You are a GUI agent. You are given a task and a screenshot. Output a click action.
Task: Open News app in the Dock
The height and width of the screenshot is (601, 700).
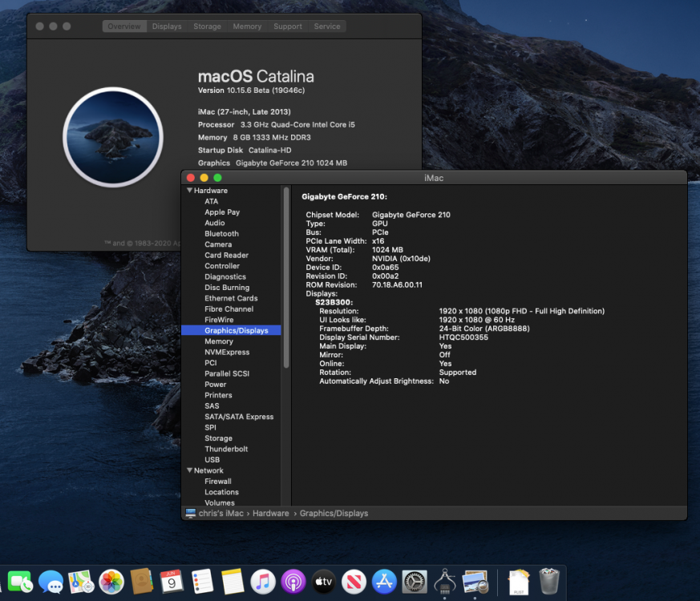[354, 582]
